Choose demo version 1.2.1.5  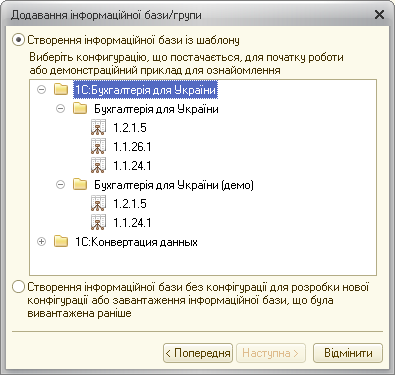[x=130, y=204]
